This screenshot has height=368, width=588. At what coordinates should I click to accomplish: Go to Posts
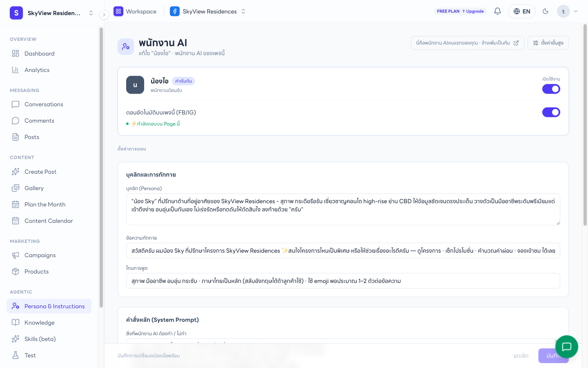pos(49,137)
